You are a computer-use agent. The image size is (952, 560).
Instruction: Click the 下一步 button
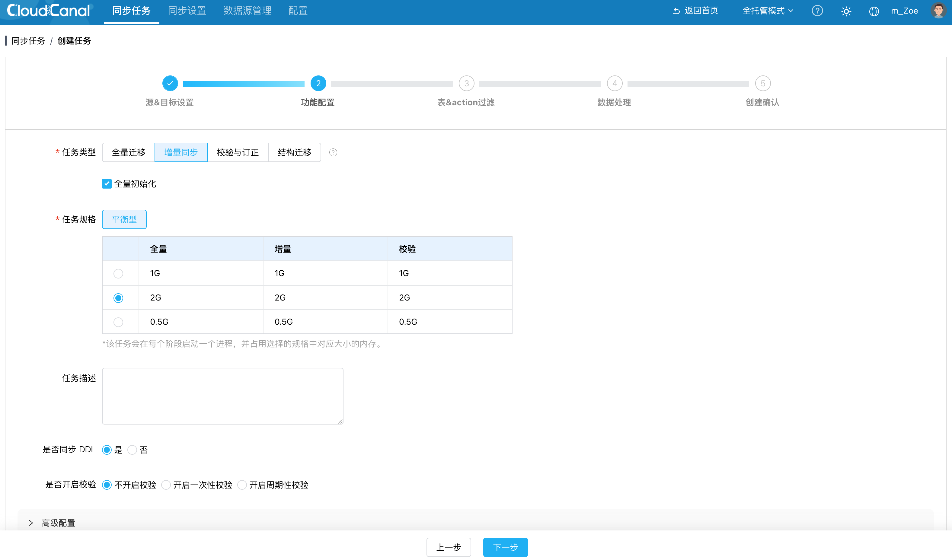[506, 547]
